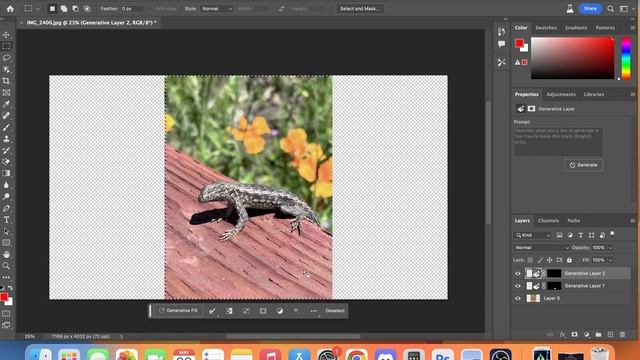
Task: Hide Generative Layer 1 with eye icon
Action: tap(518, 286)
